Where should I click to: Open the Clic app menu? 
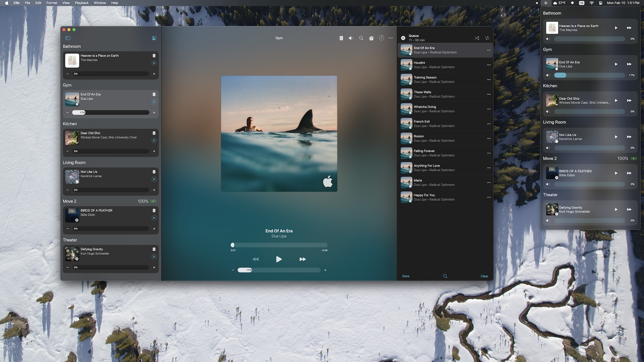click(x=16, y=3)
